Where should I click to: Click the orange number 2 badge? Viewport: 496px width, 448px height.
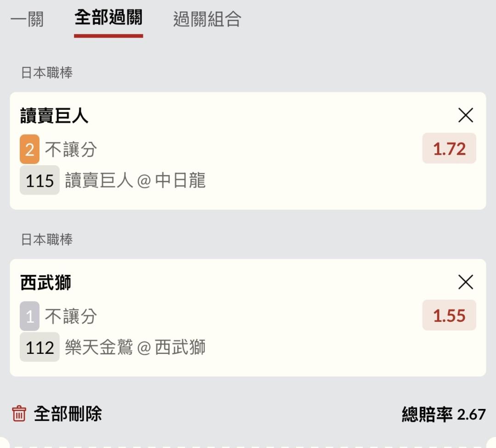click(x=30, y=149)
